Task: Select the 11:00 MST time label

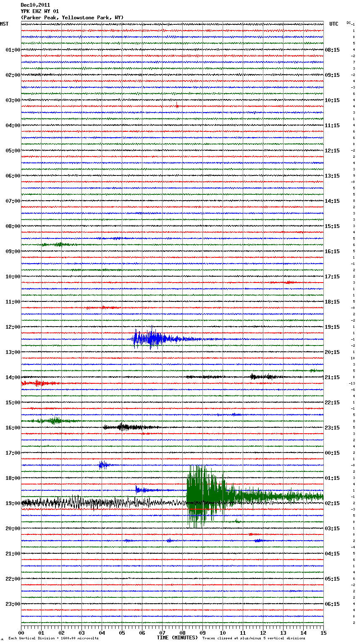Action: tap(13, 302)
